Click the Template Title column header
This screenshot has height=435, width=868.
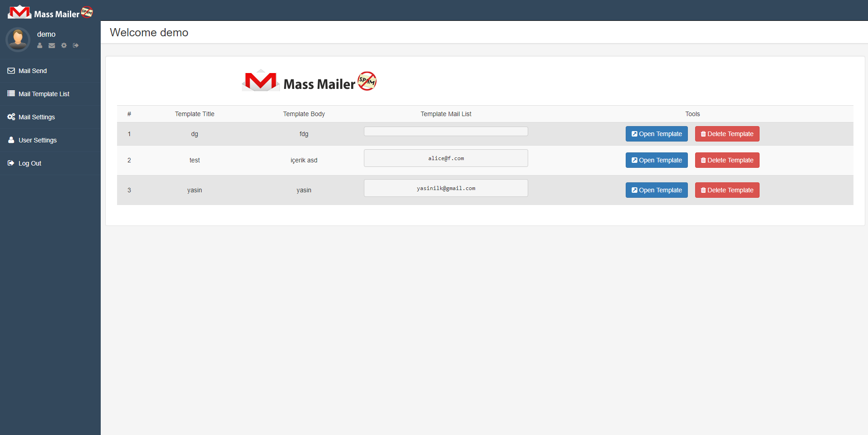(195, 114)
